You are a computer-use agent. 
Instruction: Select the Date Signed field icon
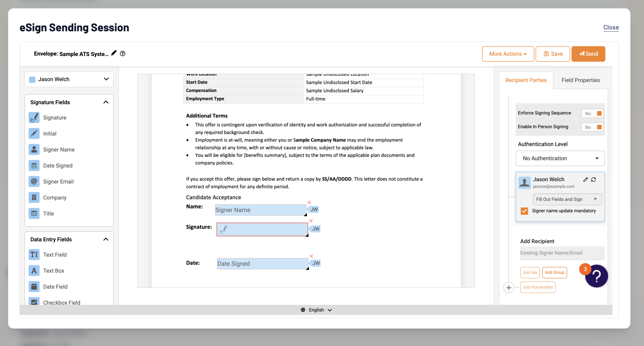34,165
